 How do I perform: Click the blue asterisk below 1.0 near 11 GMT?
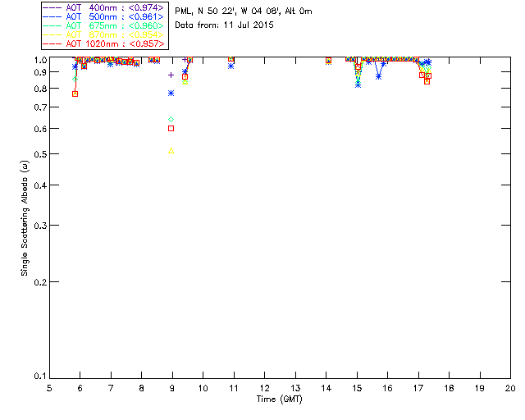pos(231,66)
